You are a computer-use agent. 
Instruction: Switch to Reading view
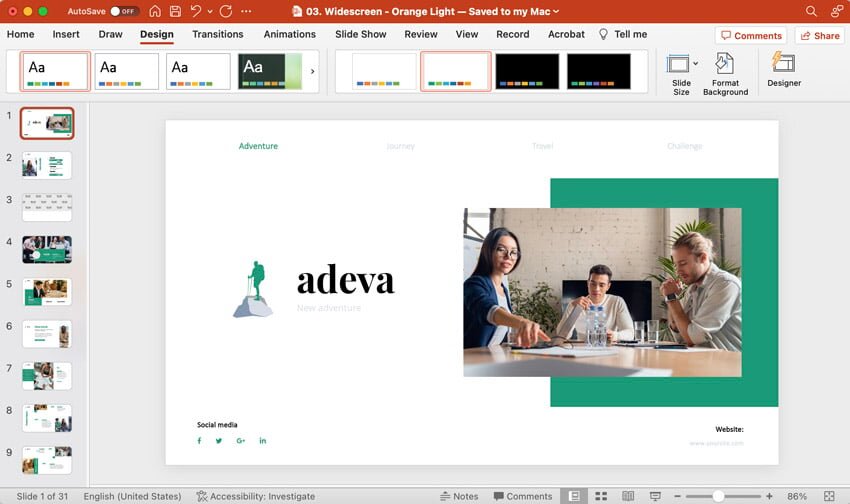628,496
